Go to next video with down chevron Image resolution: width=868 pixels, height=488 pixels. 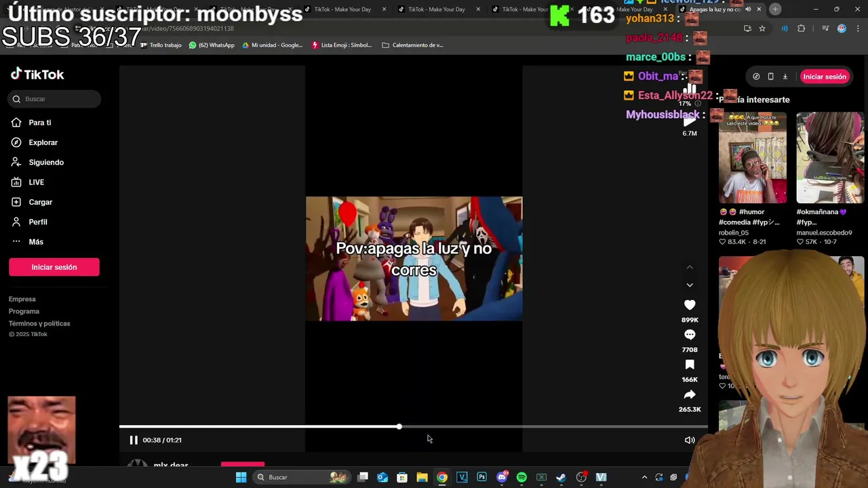coord(690,285)
